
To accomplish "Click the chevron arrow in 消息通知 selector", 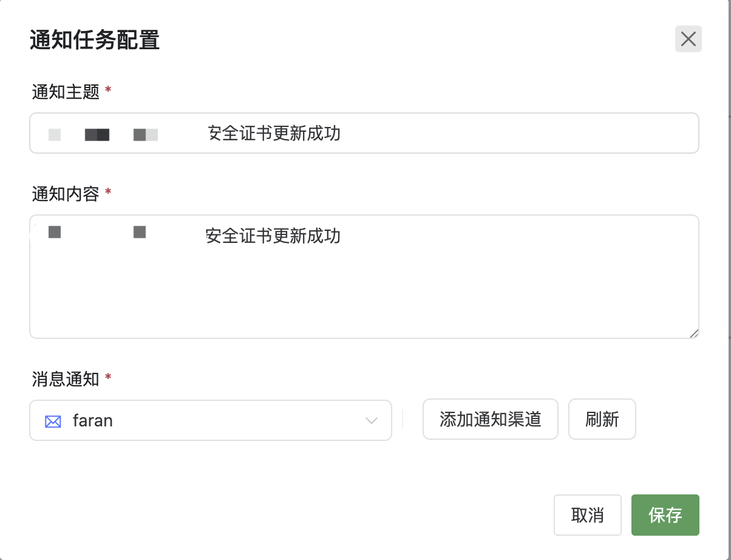I will pos(372,420).
